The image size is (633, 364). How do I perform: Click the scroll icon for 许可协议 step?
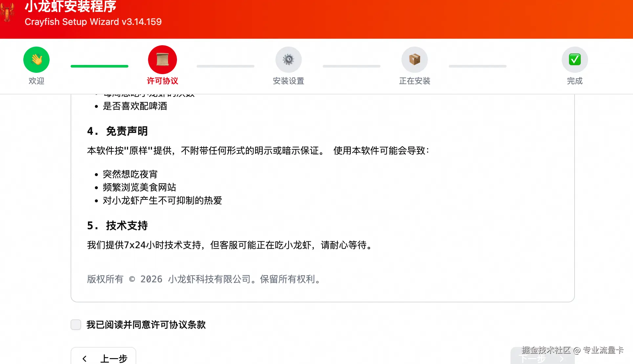tap(162, 59)
